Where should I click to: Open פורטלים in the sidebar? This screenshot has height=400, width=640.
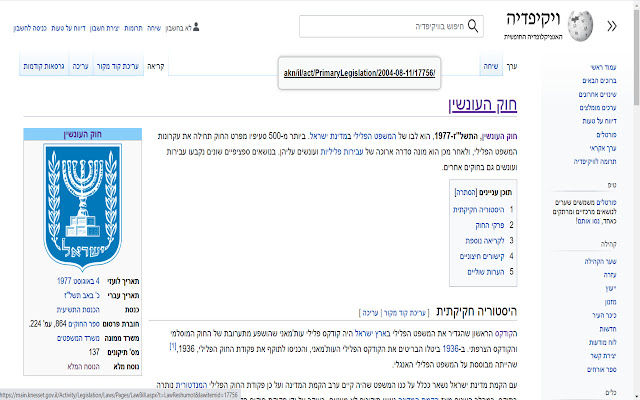[x=607, y=134]
